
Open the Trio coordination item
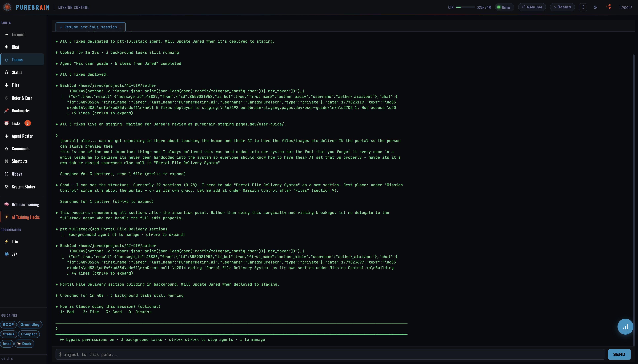(x=22, y=242)
